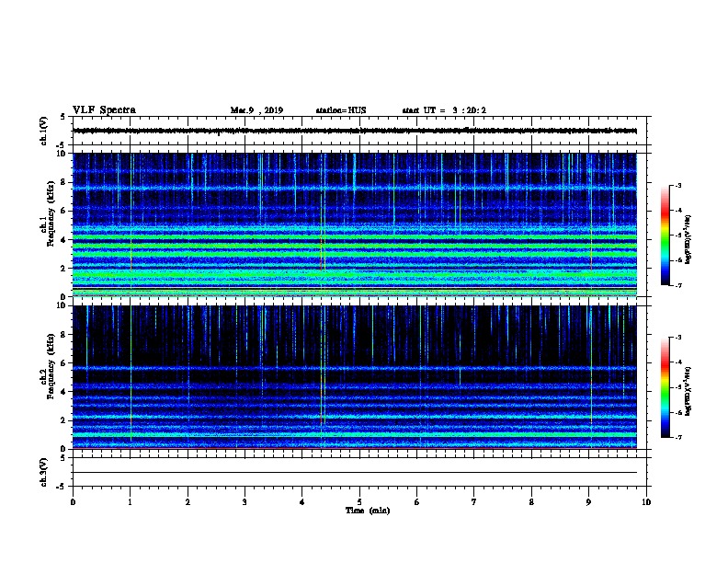Select the ch.1 "Frequency (kHz)" axis label
This screenshot has height=563, width=728.
51,213
